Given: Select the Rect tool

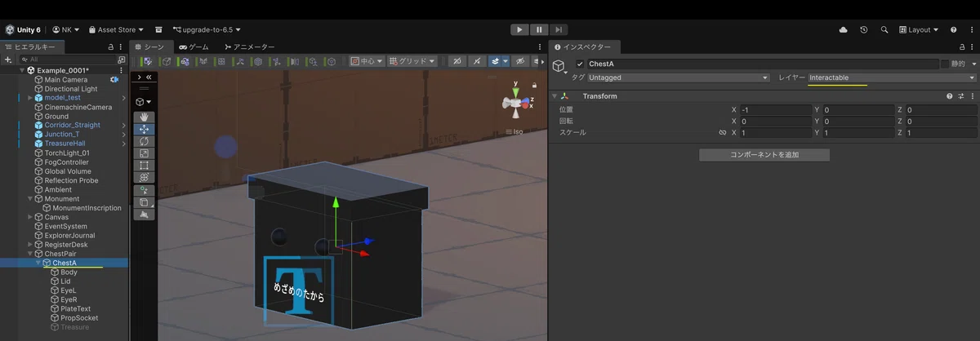Looking at the screenshot, I should coord(144,165).
